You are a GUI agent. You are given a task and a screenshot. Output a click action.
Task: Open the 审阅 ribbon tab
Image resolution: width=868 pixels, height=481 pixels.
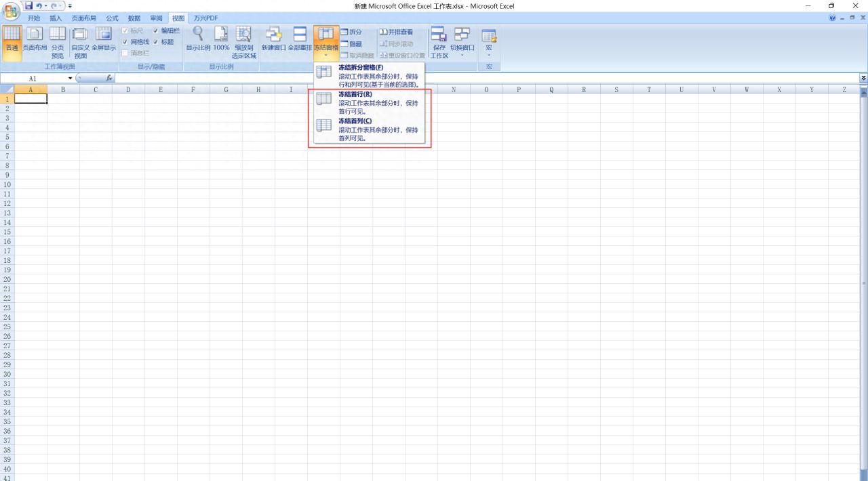(156, 18)
